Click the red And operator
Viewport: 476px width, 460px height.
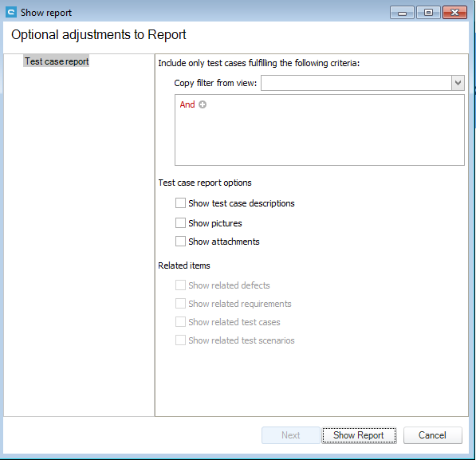(187, 104)
